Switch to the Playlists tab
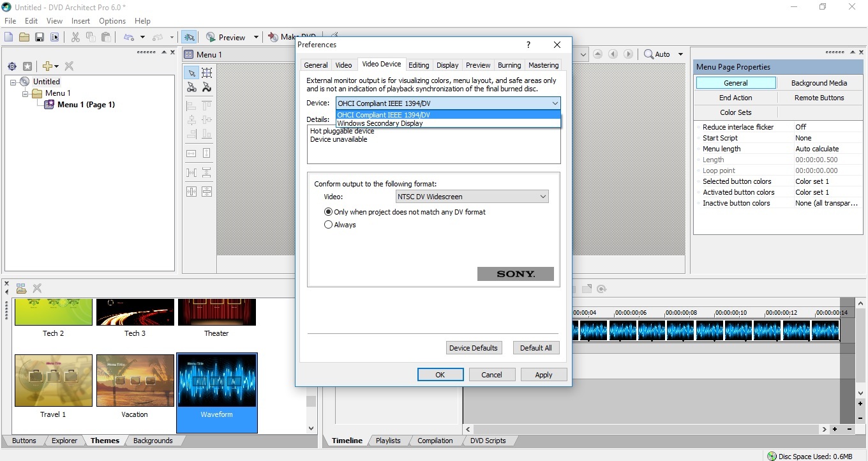This screenshot has height=461, width=868. [388, 441]
